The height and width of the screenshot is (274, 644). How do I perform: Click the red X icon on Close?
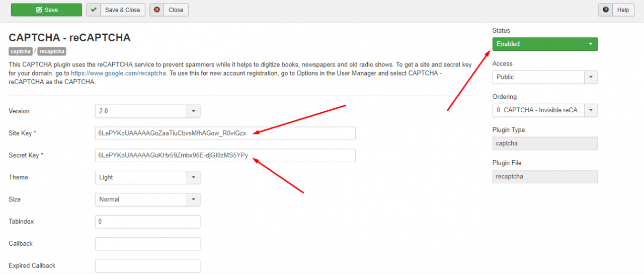(157, 10)
